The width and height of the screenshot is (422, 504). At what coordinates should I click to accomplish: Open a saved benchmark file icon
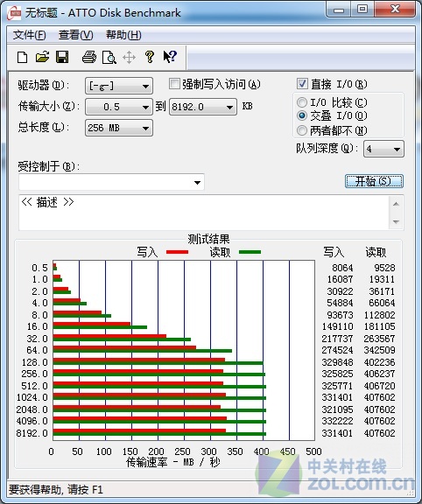pos(42,57)
